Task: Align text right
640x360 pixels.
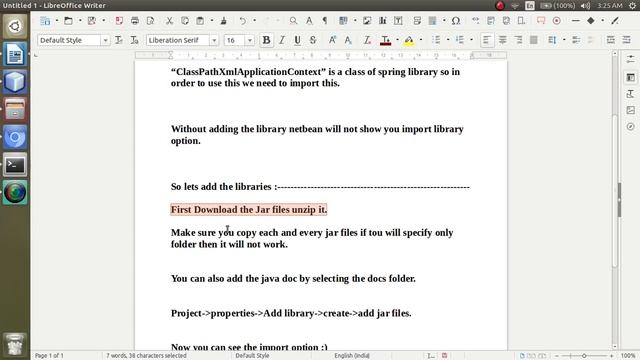Action: (x=518, y=40)
